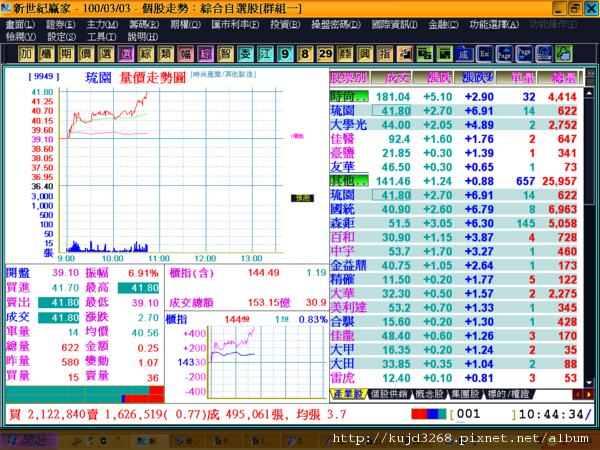Click the 加 toolbar icon

coord(26,54)
